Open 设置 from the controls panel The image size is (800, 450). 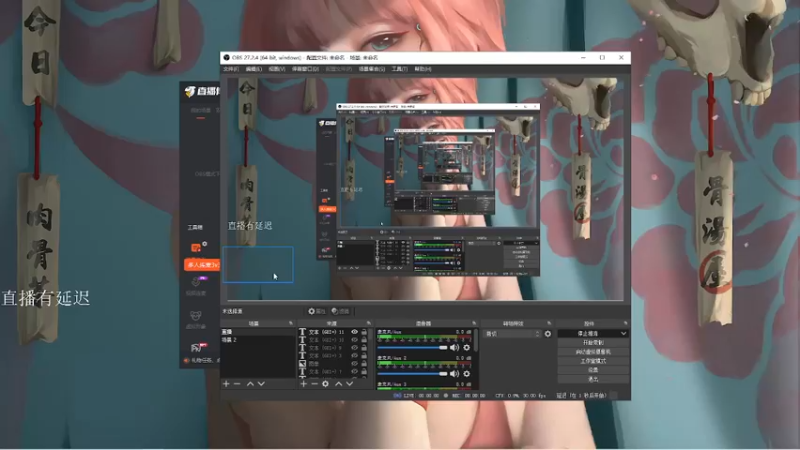[x=593, y=370]
